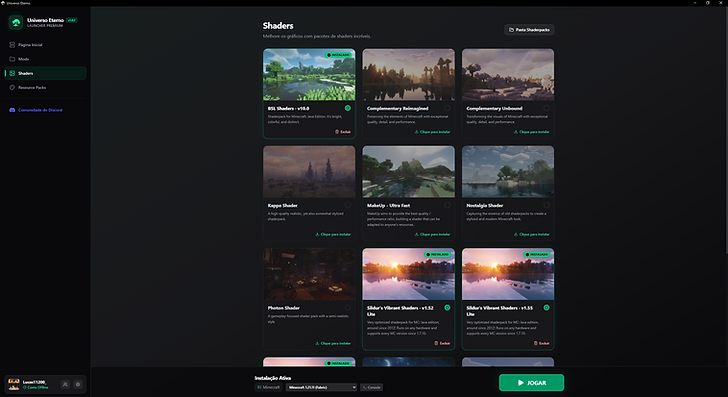Click the INSTALADO badge on BSL Shaders
728x397 pixels.
point(338,55)
